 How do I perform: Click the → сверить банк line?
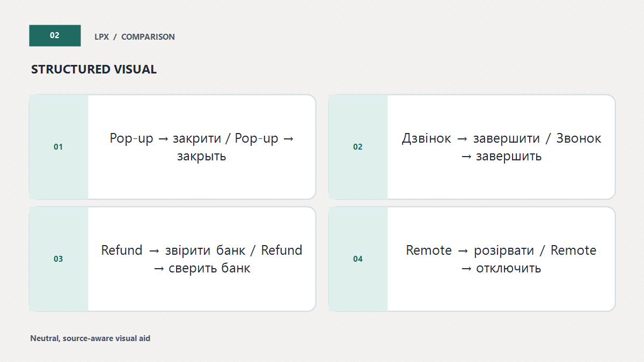[202, 269]
